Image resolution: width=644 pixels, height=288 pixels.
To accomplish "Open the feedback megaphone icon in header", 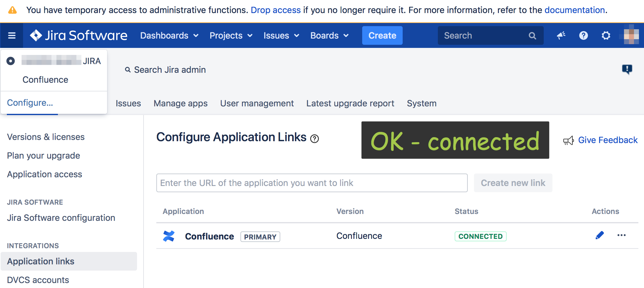I will coord(561,35).
